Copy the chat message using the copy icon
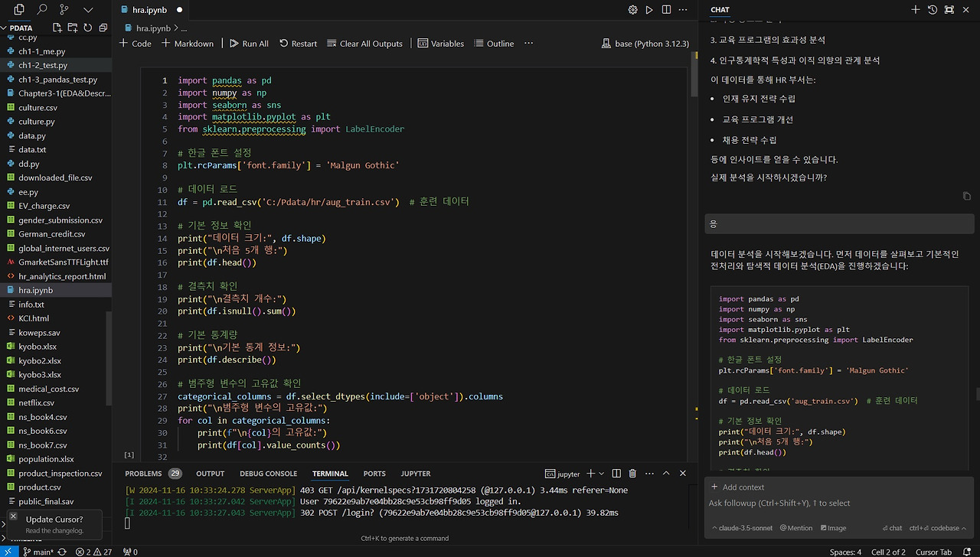The image size is (980, 557). click(x=967, y=197)
